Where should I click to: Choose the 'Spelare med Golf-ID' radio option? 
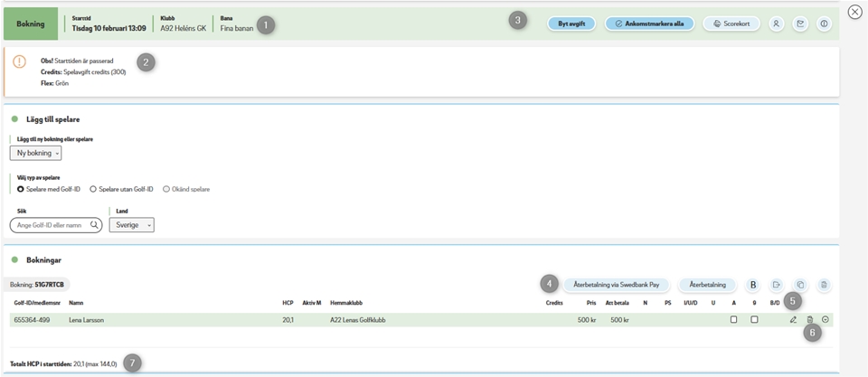(22, 189)
